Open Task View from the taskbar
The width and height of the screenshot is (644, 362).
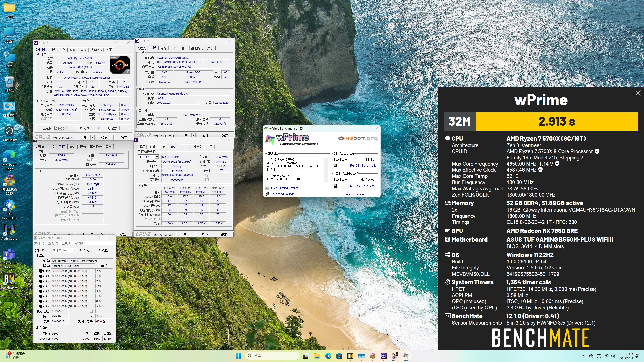point(306,356)
